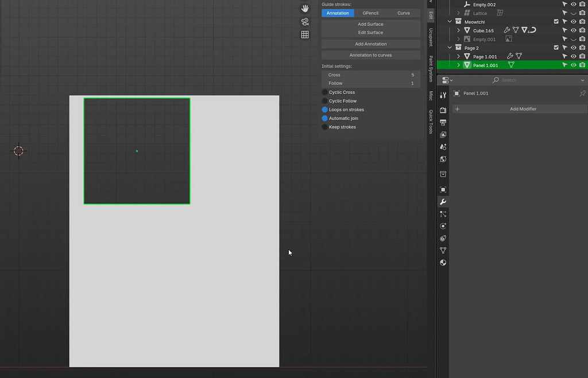Toggle Cyclic Follow option
Screen dimensions: 588x378
coord(325,101)
